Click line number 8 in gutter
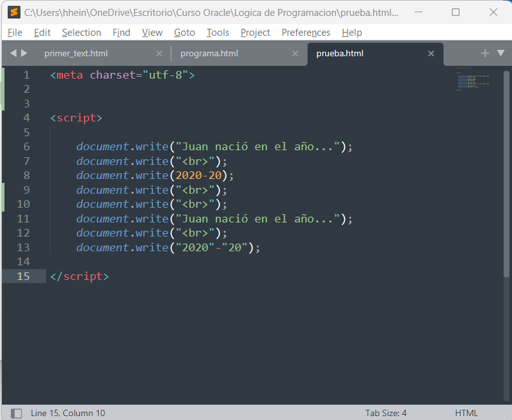This screenshot has height=420, width=512. point(26,175)
